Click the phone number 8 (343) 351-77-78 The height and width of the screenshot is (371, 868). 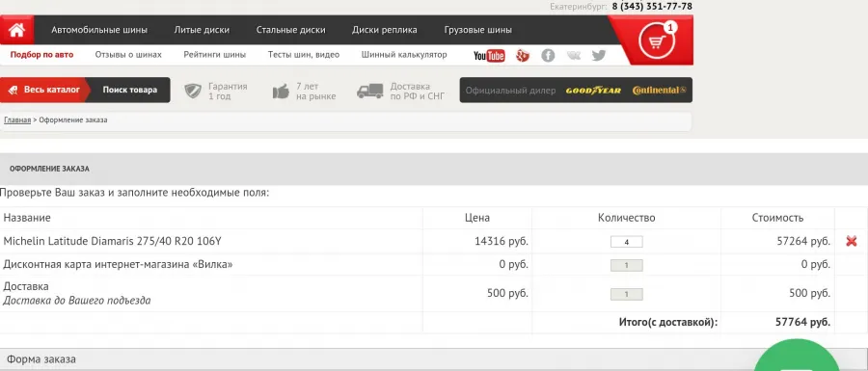[652, 7]
